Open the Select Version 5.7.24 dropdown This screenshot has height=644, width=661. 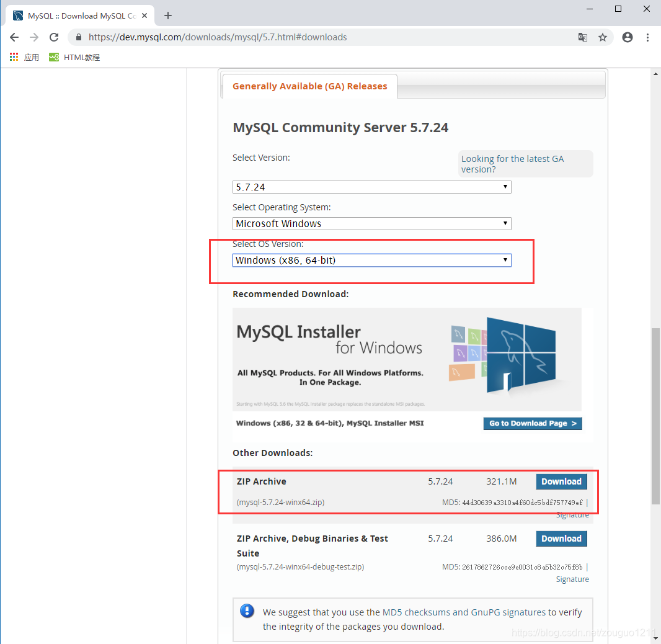(372, 187)
